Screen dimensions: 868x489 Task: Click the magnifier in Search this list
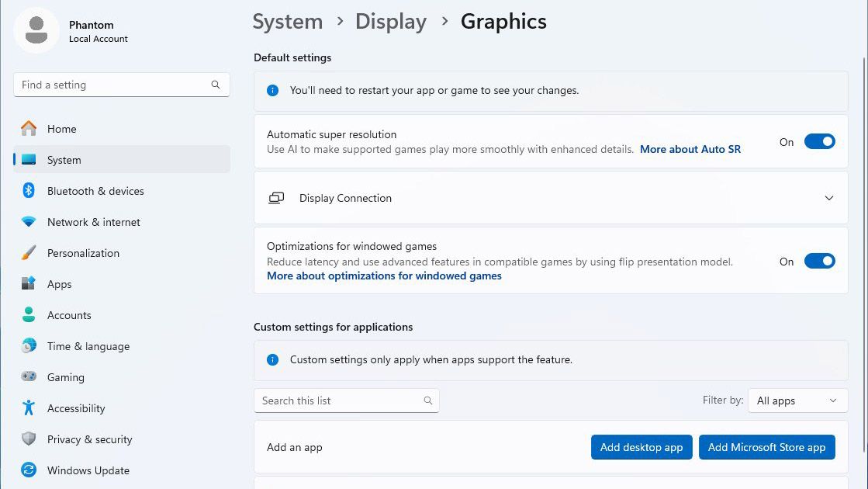(427, 401)
